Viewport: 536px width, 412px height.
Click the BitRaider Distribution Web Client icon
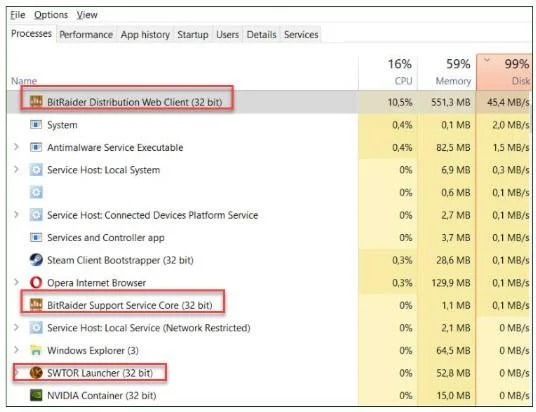tap(36, 102)
